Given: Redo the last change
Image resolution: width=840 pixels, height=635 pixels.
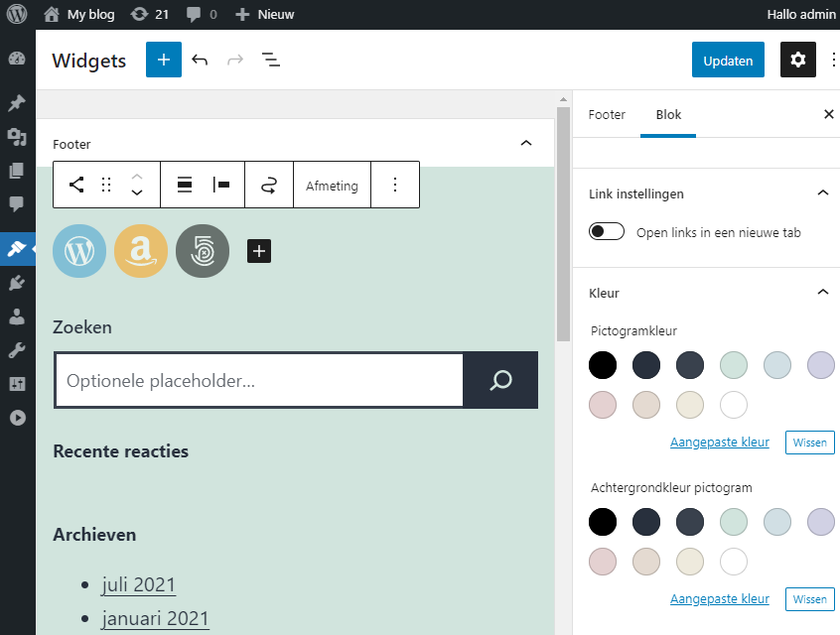Looking at the screenshot, I should 235,60.
